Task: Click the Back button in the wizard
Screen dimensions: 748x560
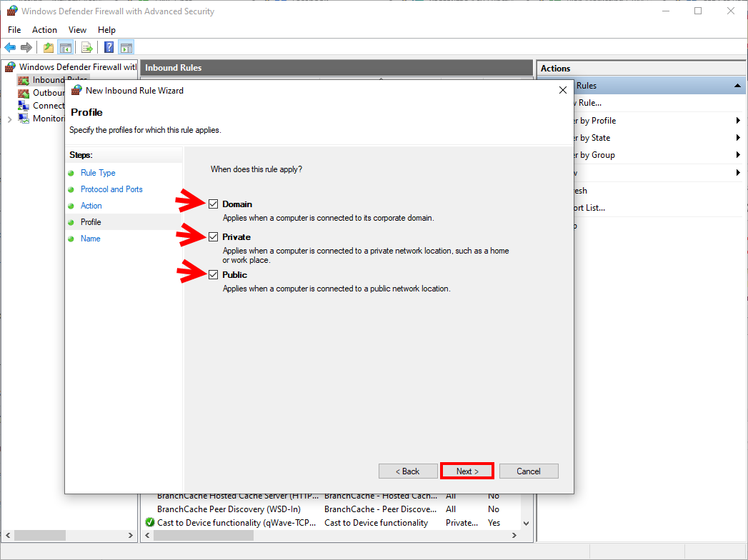Action: click(x=408, y=471)
